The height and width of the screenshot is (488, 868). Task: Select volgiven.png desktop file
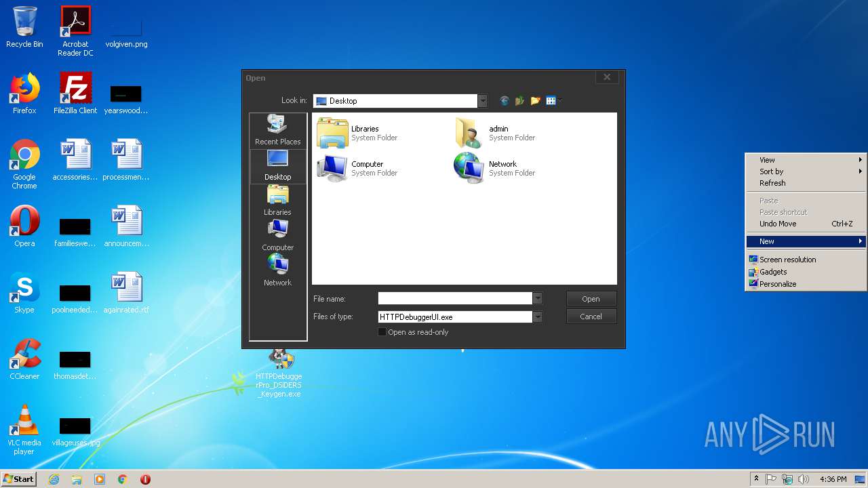coord(126,32)
